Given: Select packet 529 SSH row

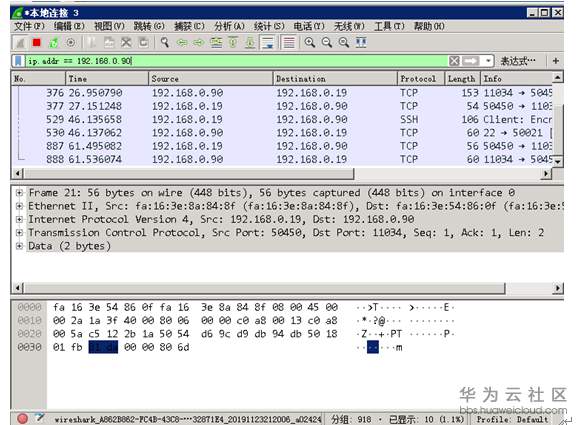Looking at the screenshot, I should [x=282, y=119].
